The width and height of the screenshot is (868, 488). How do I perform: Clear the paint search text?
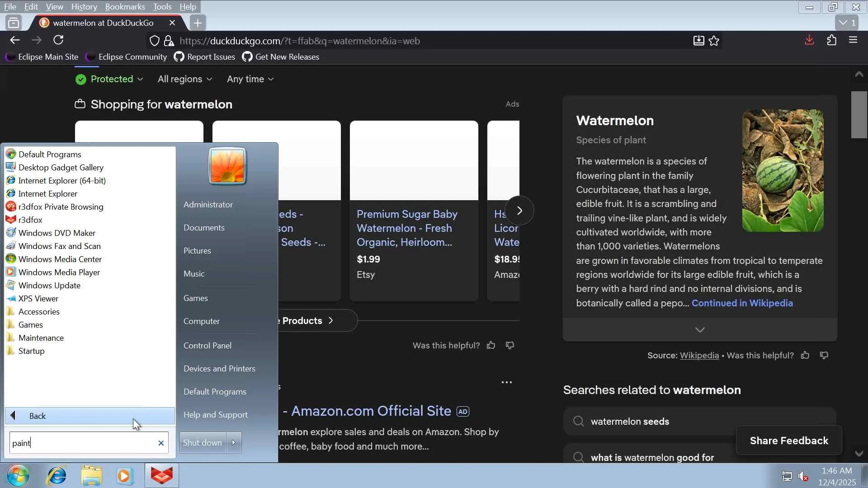161,443
